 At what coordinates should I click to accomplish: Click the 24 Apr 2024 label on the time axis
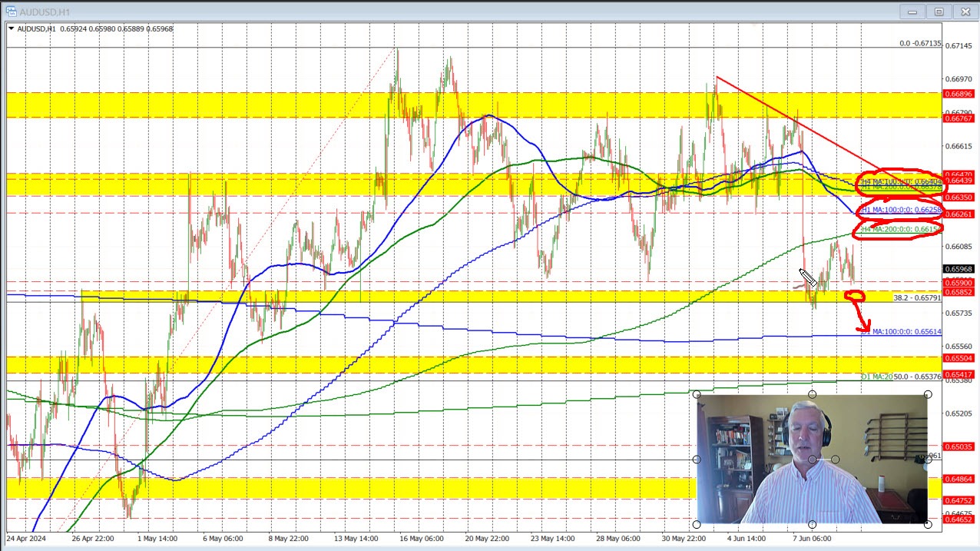(25, 539)
